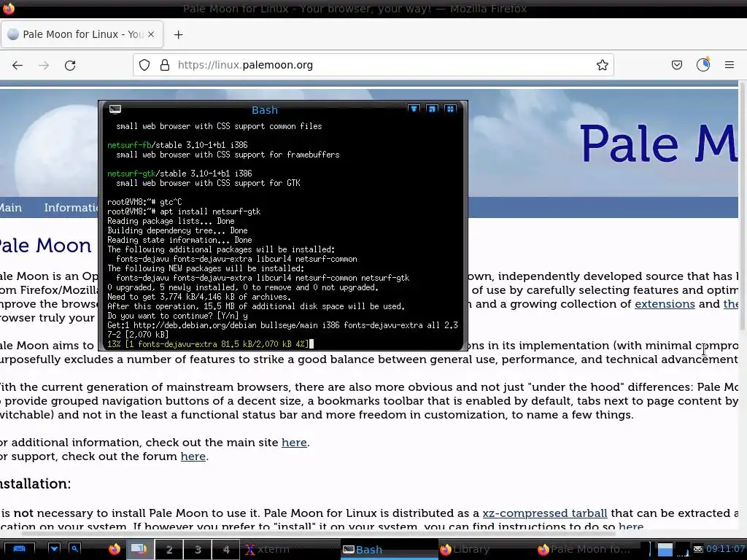Go forward with Firefox's forward arrow

pyautogui.click(x=44, y=65)
